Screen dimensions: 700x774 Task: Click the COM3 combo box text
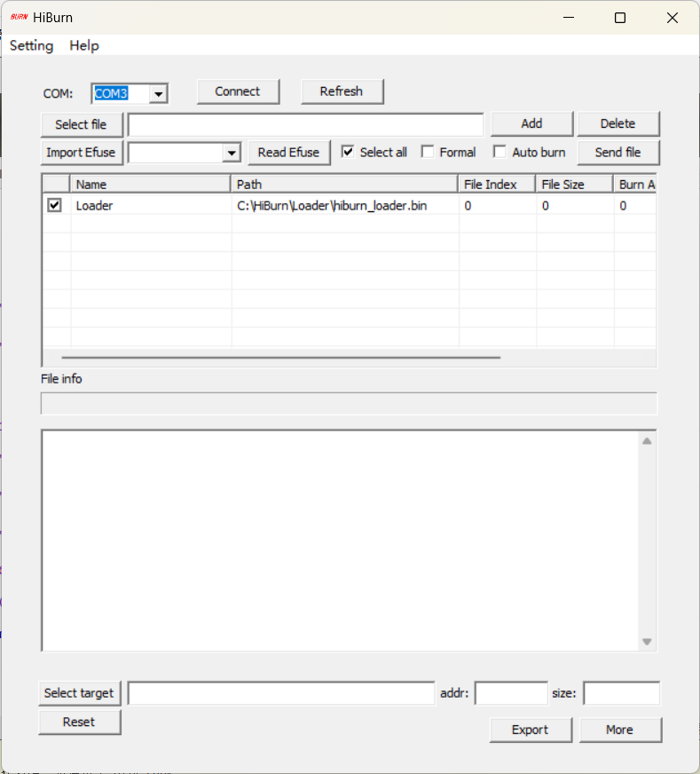pyautogui.click(x=112, y=94)
